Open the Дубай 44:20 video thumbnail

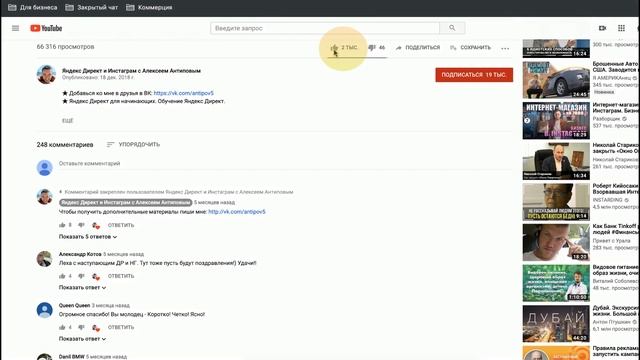[556, 324]
